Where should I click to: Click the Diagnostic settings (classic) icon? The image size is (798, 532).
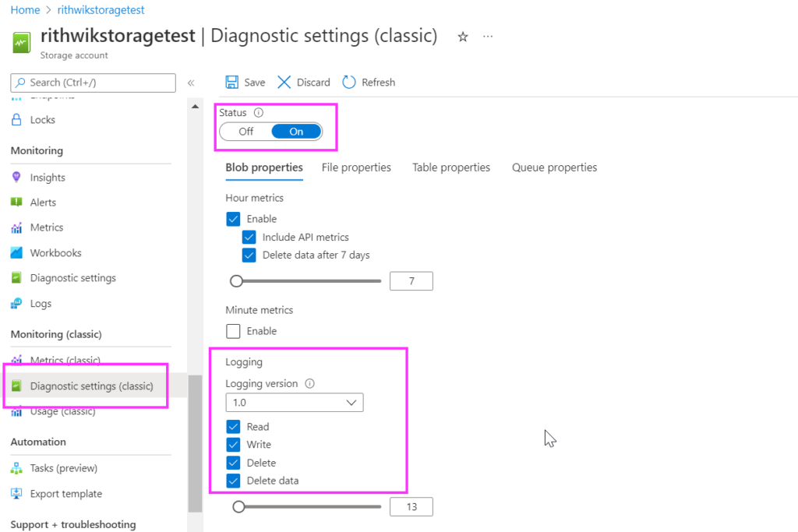[x=16, y=386]
